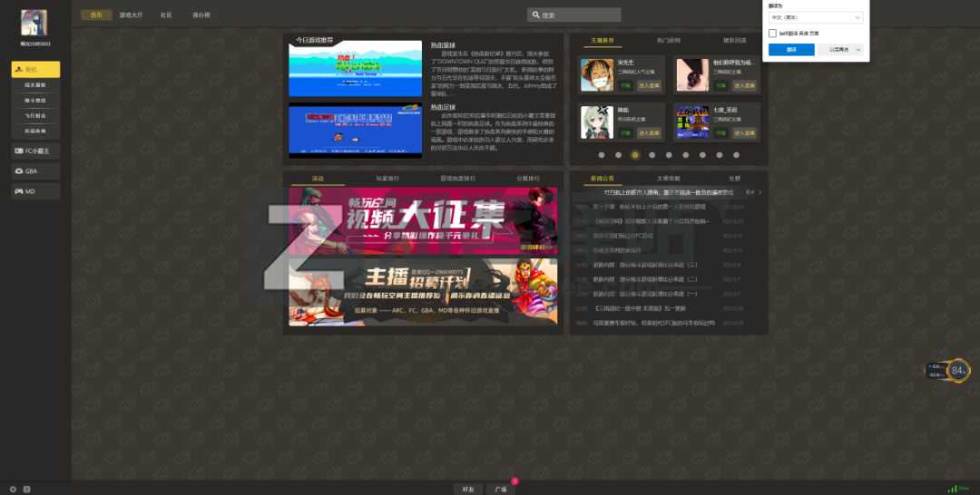Open the GBA games category
This screenshot has height=495, width=980.
pyautogui.click(x=35, y=170)
